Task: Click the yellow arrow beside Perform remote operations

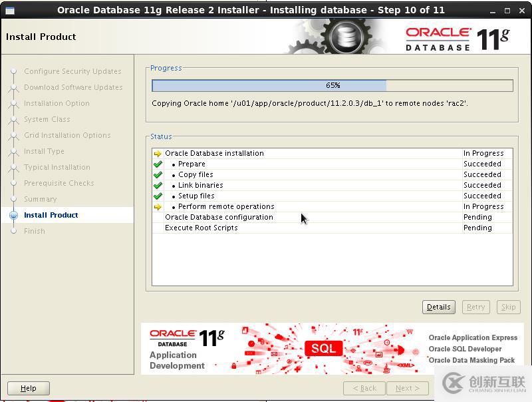Action: coord(158,207)
